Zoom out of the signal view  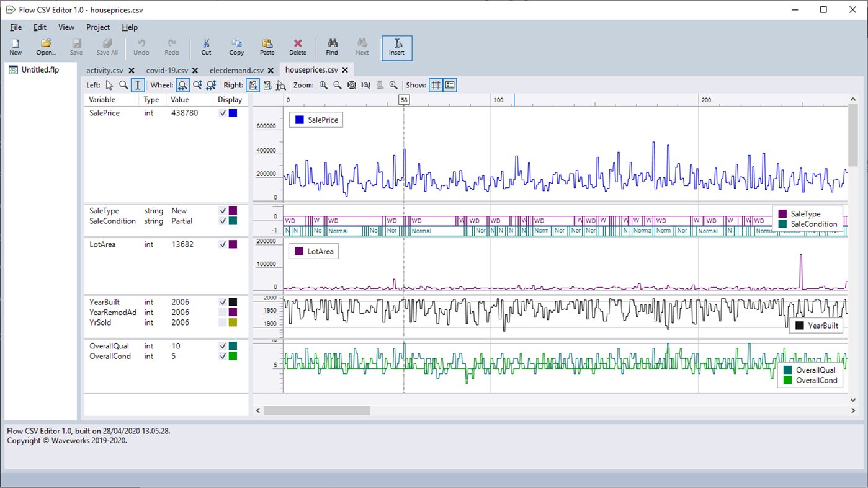[337, 85]
